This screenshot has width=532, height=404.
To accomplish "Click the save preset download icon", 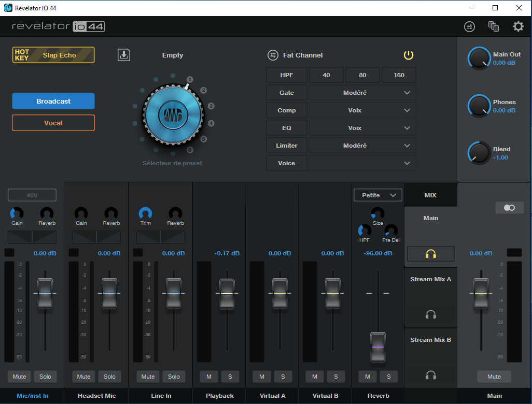I will coord(124,55).
